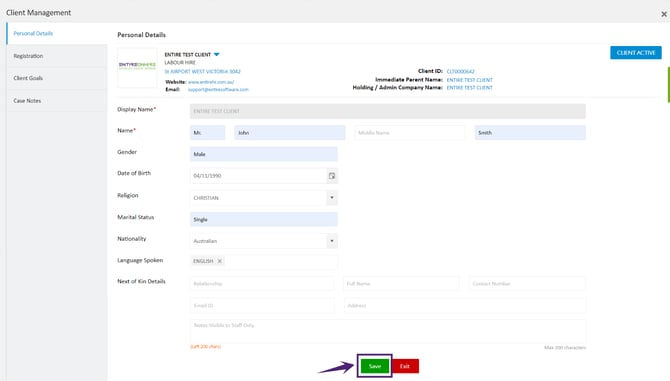Image resolution: width=670 pixels, height=381 pixels.
Task: Click the Client ID link
Action: point(461,71)
